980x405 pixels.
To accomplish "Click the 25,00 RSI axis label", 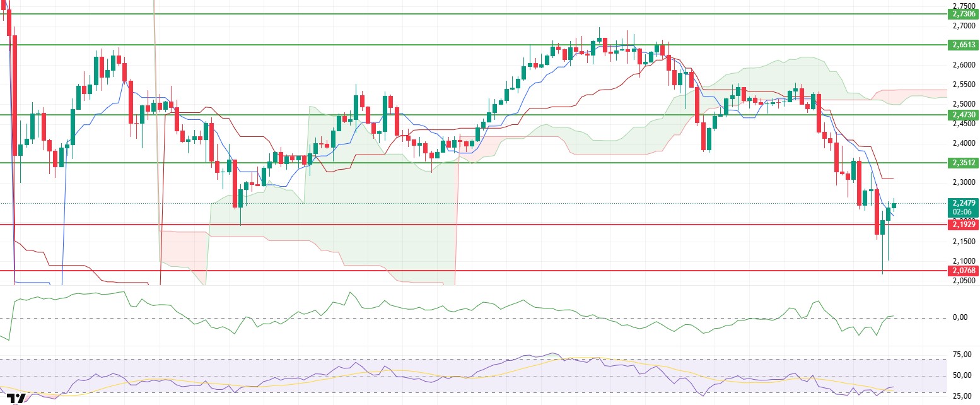I will coord(962,396).
